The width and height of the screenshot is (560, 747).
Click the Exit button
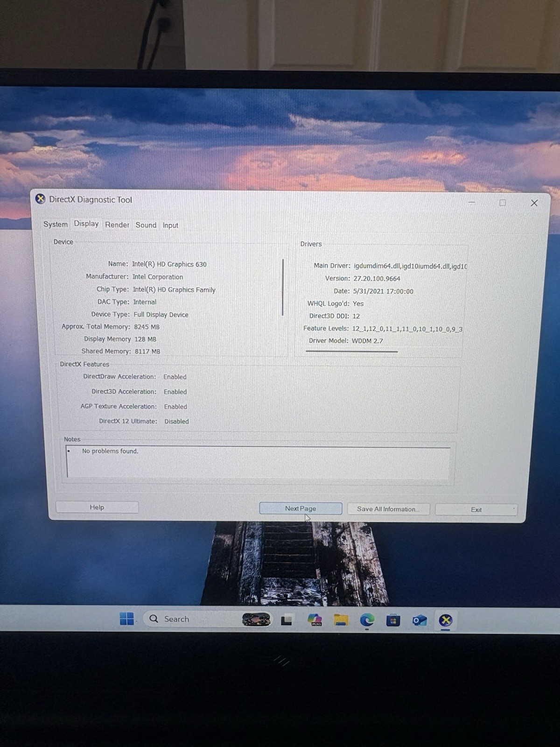476,509
